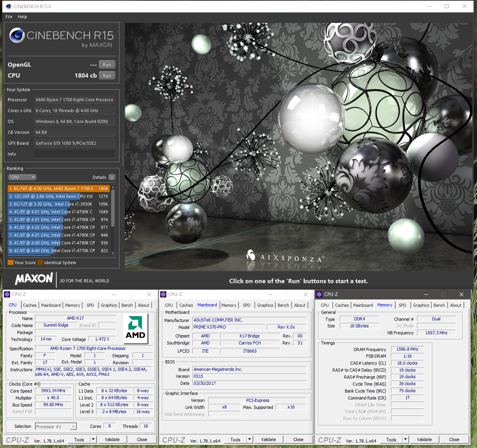Click NB Frequency value 1597.3 MHz
Viewport: 477px width, 448px height.
436,333
